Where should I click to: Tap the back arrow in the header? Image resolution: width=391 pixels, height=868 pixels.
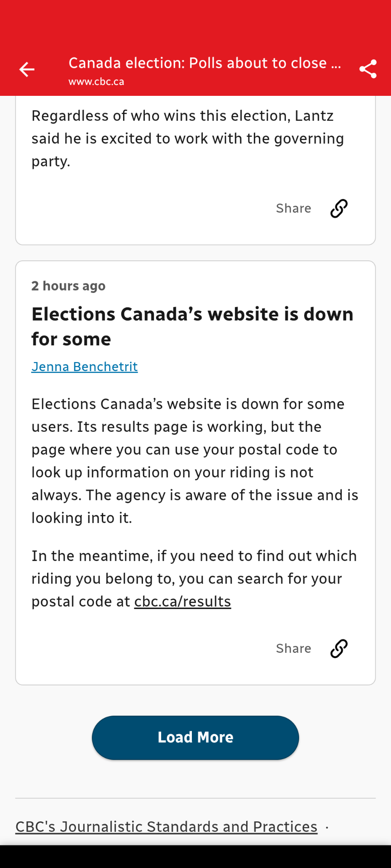(x=27, y=69)
